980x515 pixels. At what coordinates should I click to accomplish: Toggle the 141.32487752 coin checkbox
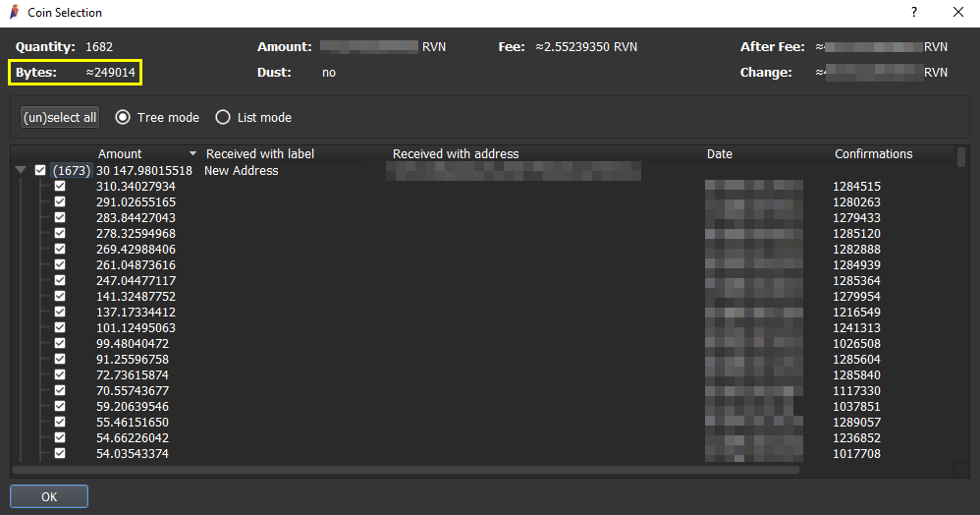60,296
